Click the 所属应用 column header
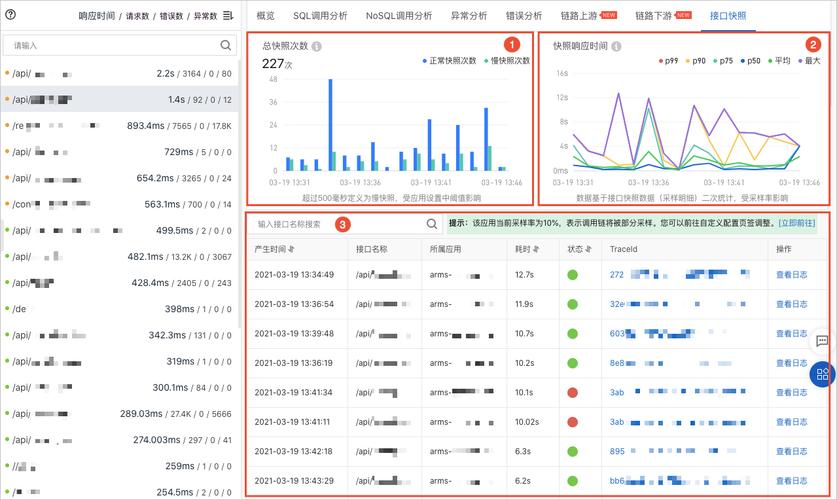The height and width of the screenshot is (500, 837). (445, 249)
